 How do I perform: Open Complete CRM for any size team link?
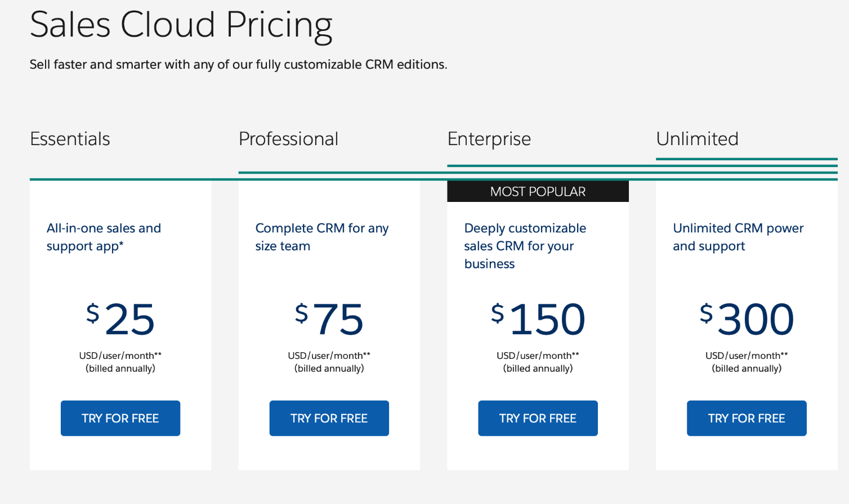321,237
